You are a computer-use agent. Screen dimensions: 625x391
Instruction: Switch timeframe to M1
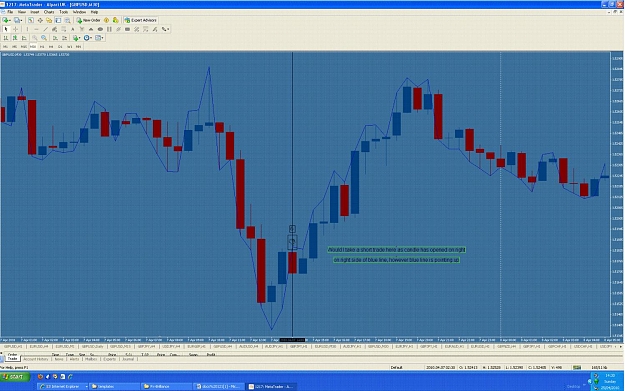coord(5,47)
